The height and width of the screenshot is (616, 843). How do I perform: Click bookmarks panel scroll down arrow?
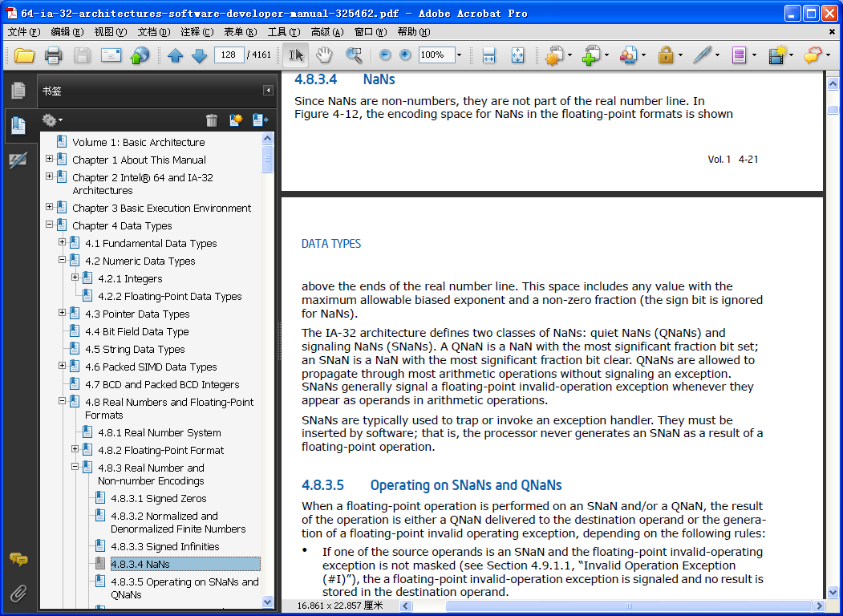tap(267, 602)
